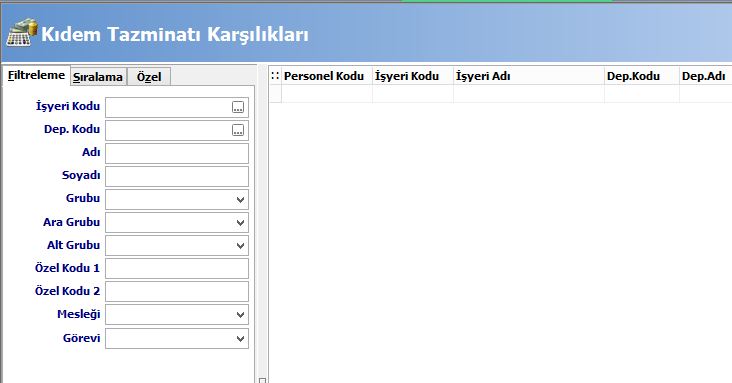Click the Kıdem Tazminatı Karşılıkları title

tap(175, 35)
